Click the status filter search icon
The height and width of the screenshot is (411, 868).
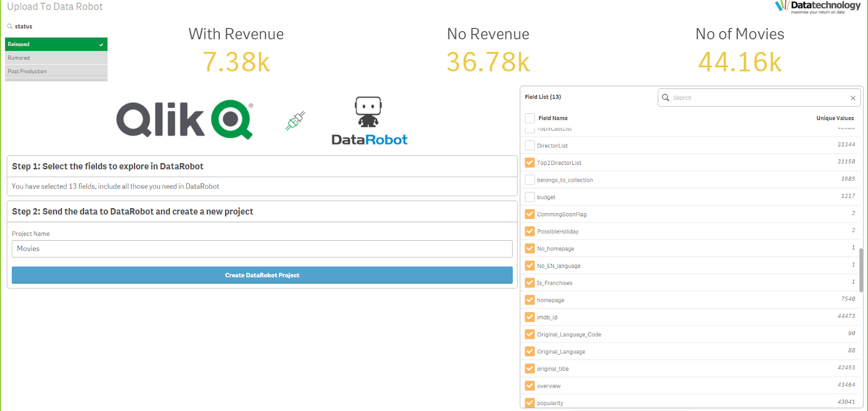coord(10,26)
